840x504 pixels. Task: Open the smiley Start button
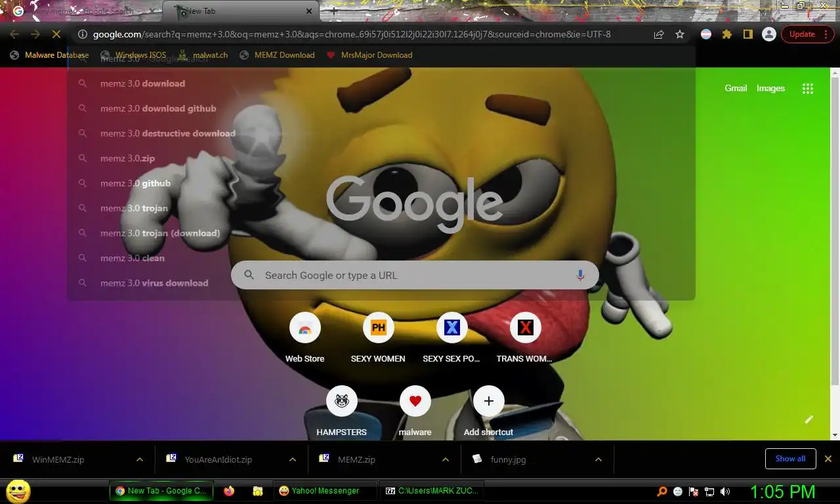pyautogui.click(x=18, y=491)
